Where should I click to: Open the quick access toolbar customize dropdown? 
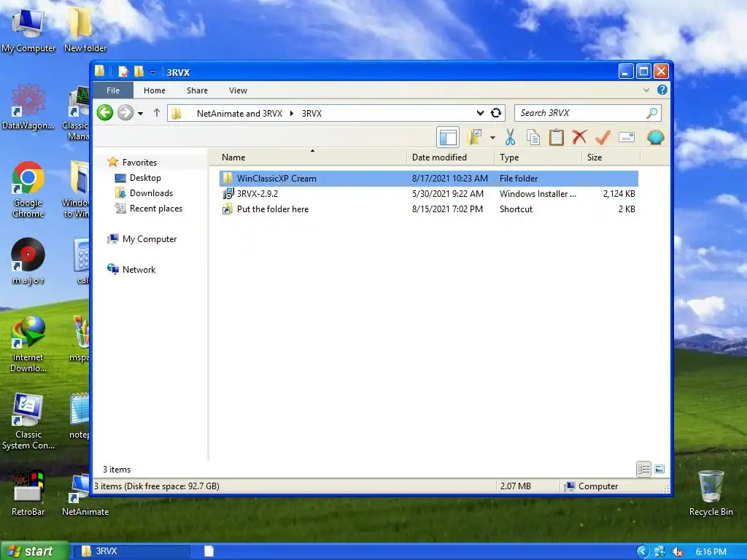[x=152, y=72]
